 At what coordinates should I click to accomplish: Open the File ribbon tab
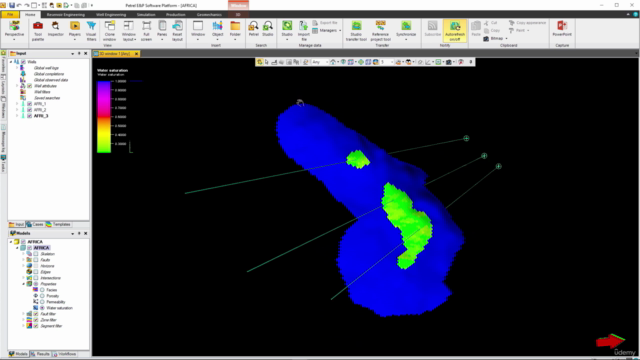(10, 14)
